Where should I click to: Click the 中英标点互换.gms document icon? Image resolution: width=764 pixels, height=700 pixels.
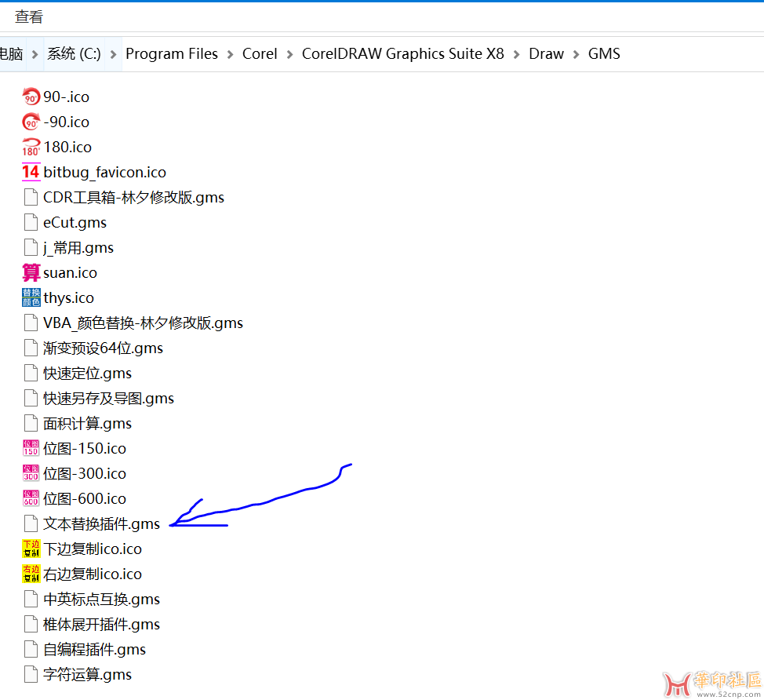click(x=31, y=599)
